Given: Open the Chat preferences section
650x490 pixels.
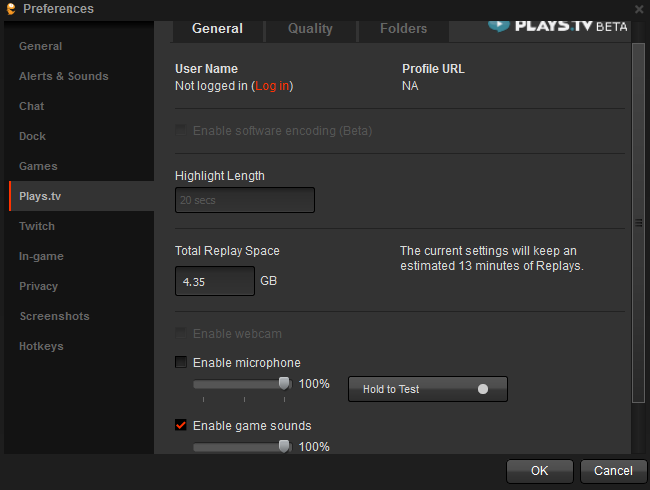Looking at the screenshot, I should [32, 106].
